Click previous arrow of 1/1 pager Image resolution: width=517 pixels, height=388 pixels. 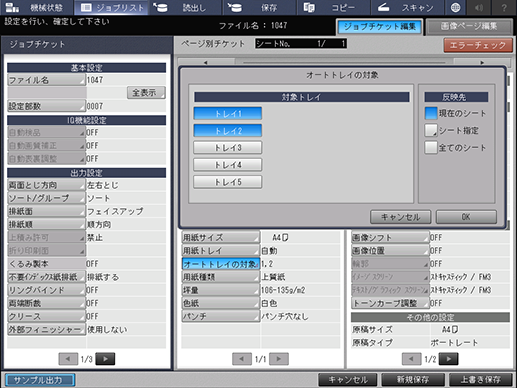(242, 359)
